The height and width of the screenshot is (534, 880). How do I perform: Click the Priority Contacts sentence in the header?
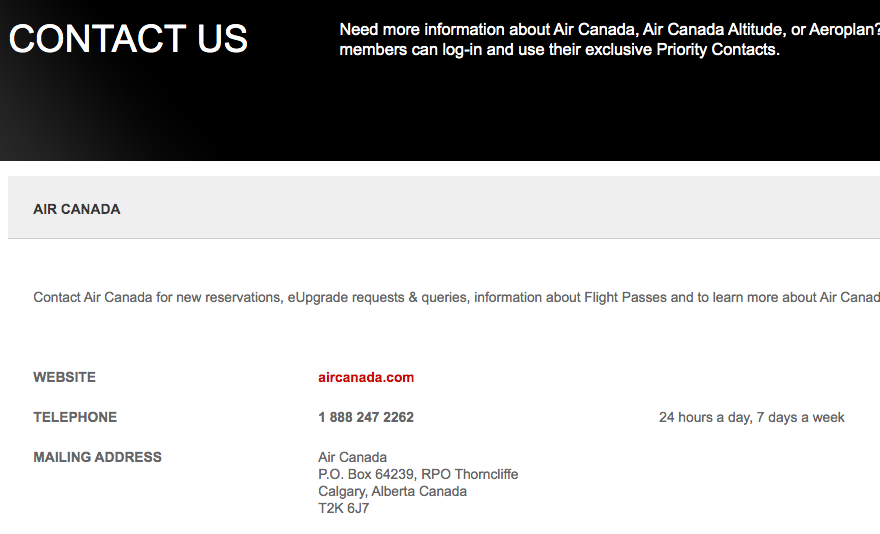(560, 49)
